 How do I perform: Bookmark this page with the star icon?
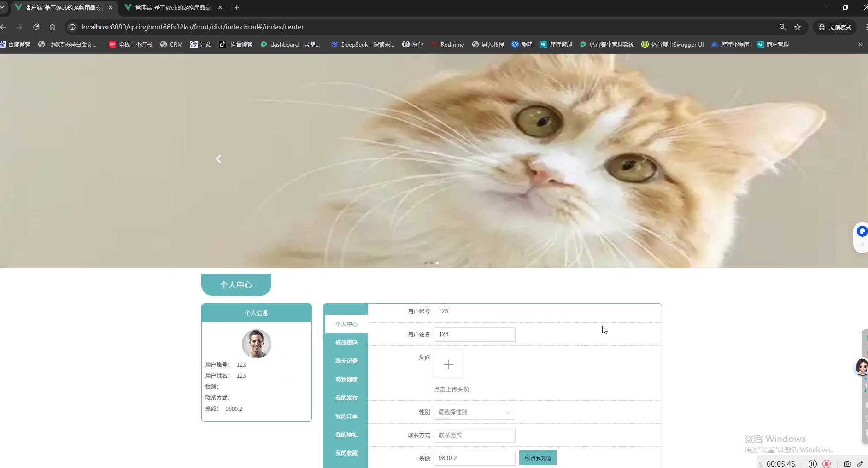(x=798, y=27)
